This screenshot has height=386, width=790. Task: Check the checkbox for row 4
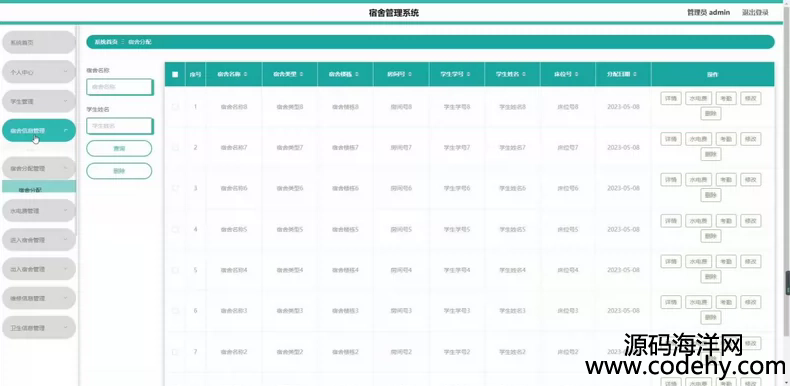(x=175, y=229)
